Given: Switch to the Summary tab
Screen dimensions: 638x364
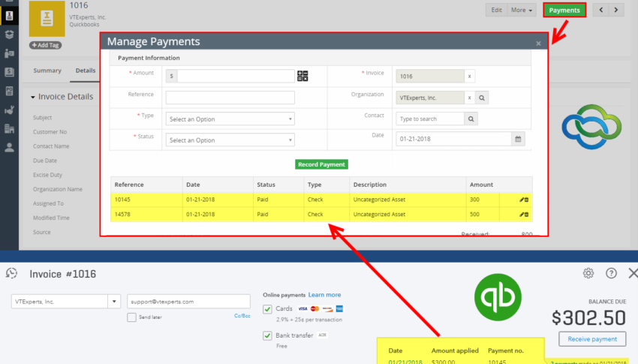Looking at the screenshot, I should [x=47, y=71].
